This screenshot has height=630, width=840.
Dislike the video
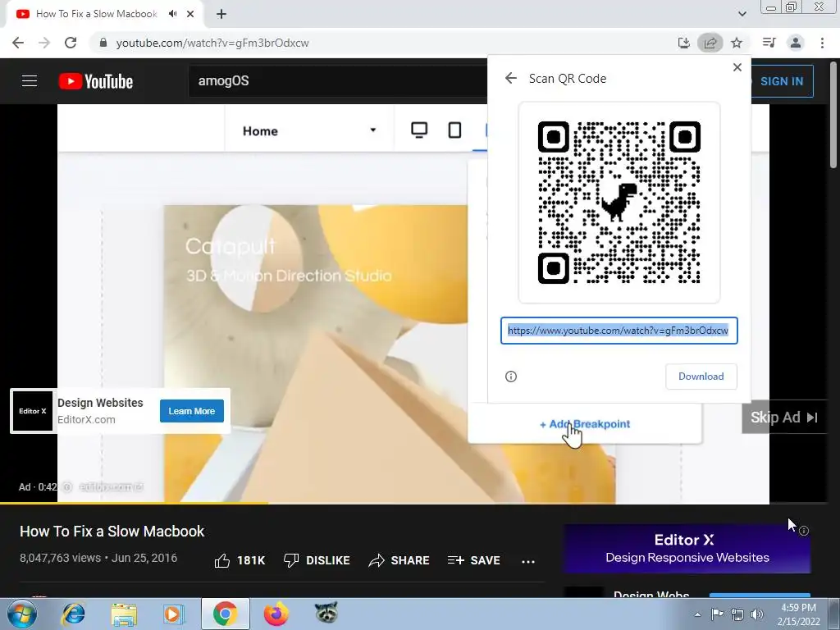click(316, 560)
